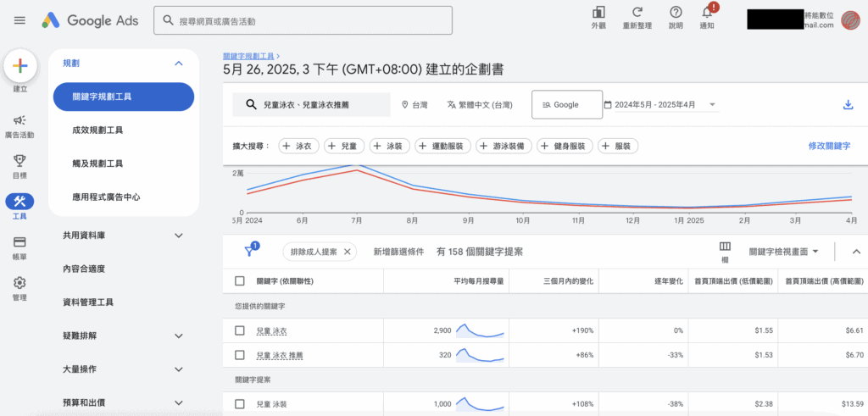Viewport: 868px width, 416px height.
Task: Add 泳裝 to broaden search
Action: tap(390, 146)
